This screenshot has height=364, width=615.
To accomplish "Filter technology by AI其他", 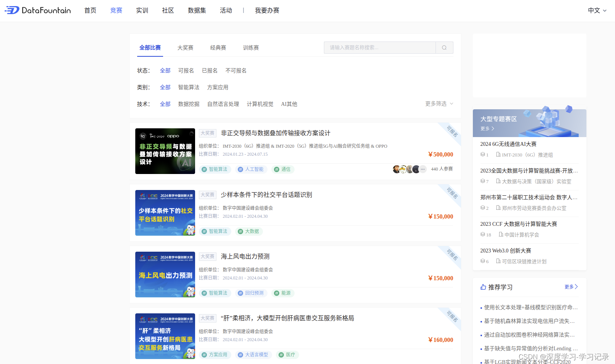I will [289, 104].
